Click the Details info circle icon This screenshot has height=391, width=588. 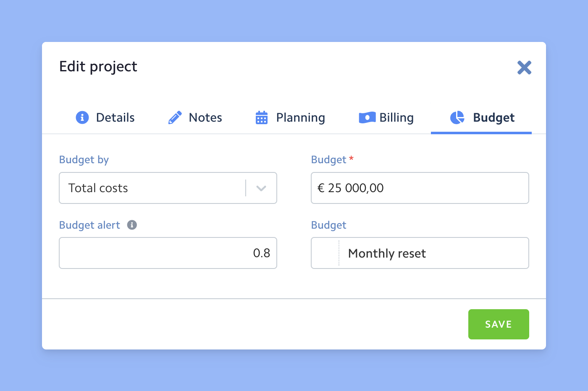point(82,117)
